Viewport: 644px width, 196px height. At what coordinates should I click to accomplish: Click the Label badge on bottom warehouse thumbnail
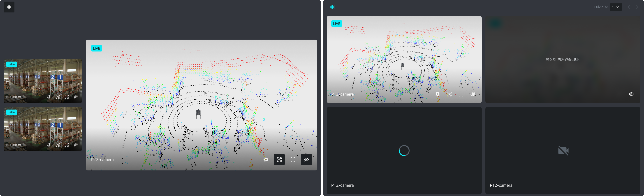coord(12,112)
